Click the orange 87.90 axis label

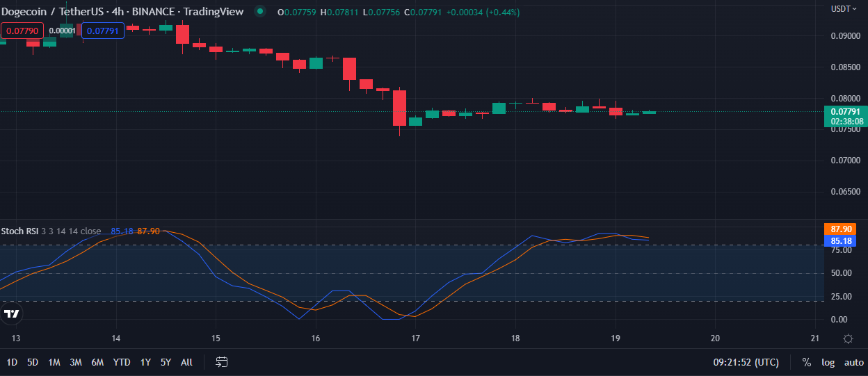click(x=842, y=229)
